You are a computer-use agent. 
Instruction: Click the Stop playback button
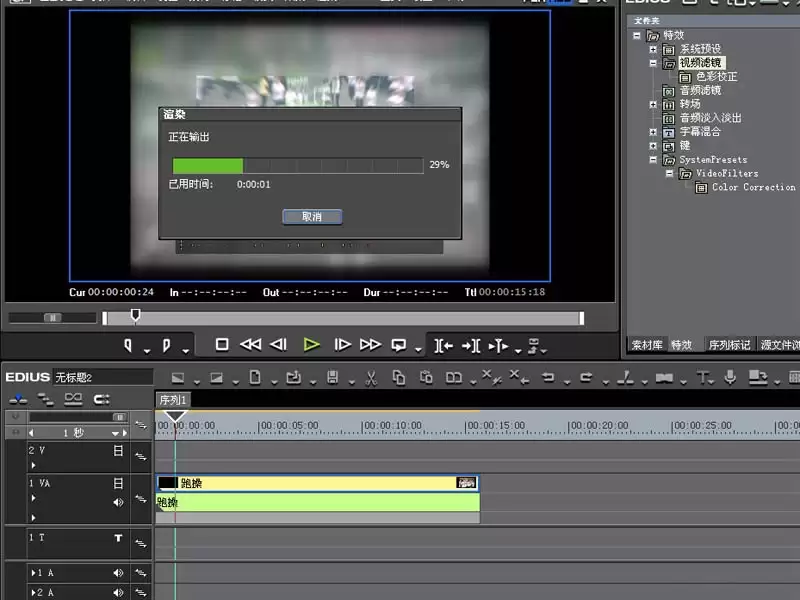[222, 345]
